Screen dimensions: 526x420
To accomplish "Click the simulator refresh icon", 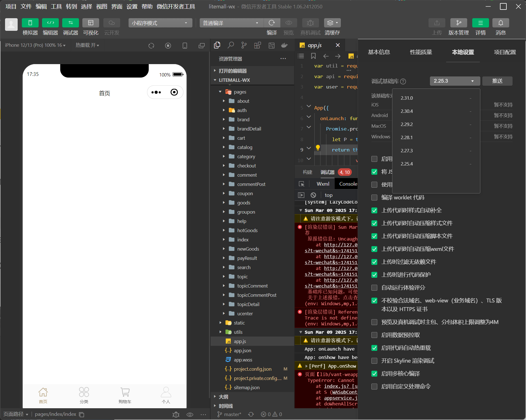I will click(151, 46).
